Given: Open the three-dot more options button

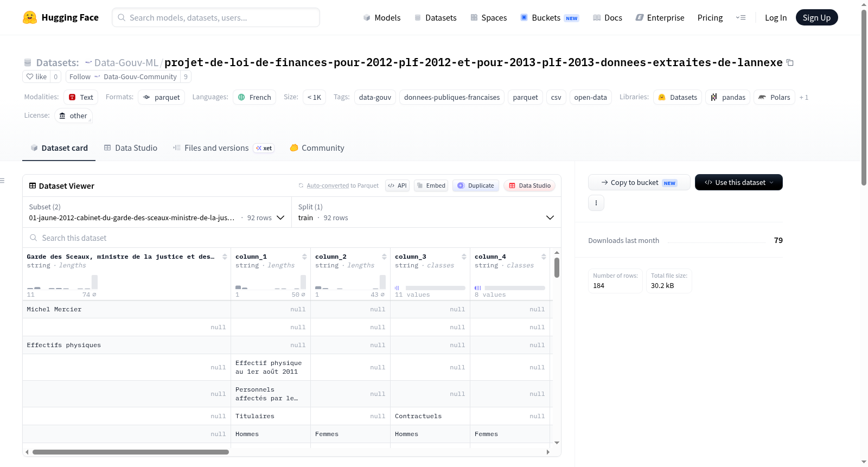Looking at the screenshot, I should (x=596, y=203).
